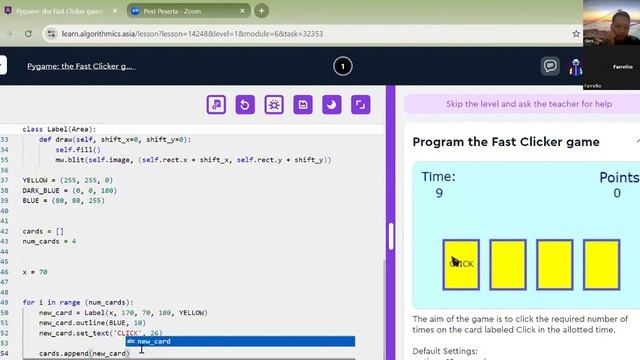Reset code with the undo arrow icon
This screenshot has height=360, width=640.
pyautogui.click(x=245, y=105)
